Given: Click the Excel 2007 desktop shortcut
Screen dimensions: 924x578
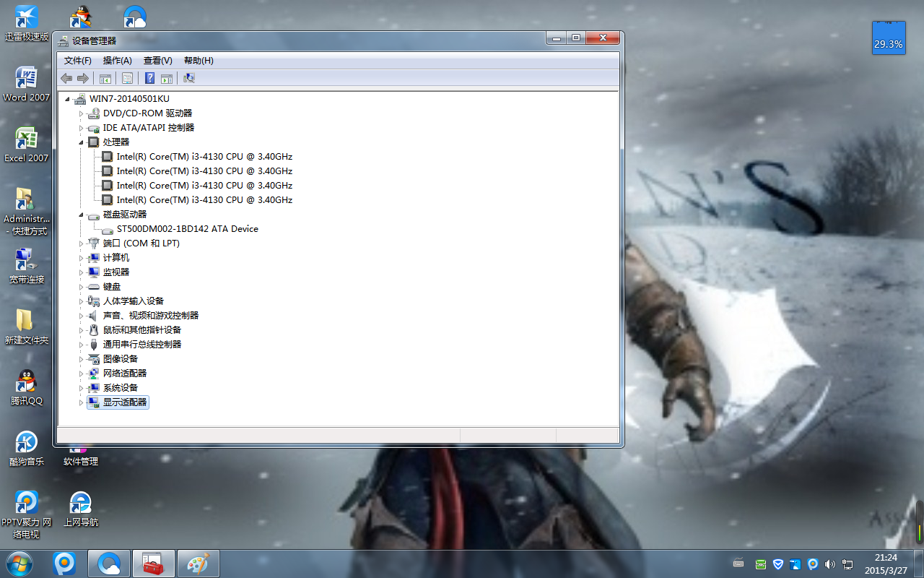Looking at the screenshot, I should [27, 144].
